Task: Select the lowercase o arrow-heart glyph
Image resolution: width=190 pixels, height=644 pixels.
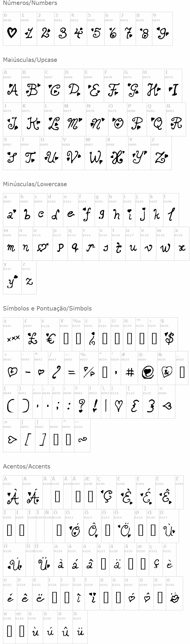Action: click(x=43, y=247)
